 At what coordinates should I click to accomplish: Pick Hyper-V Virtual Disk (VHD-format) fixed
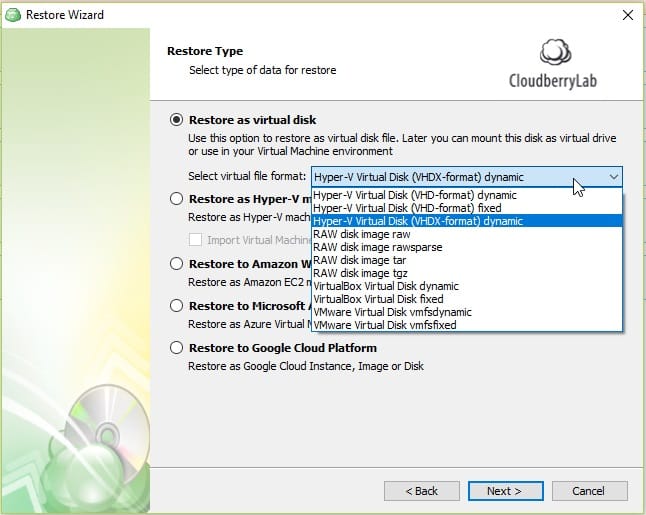(x=467, y=208)
